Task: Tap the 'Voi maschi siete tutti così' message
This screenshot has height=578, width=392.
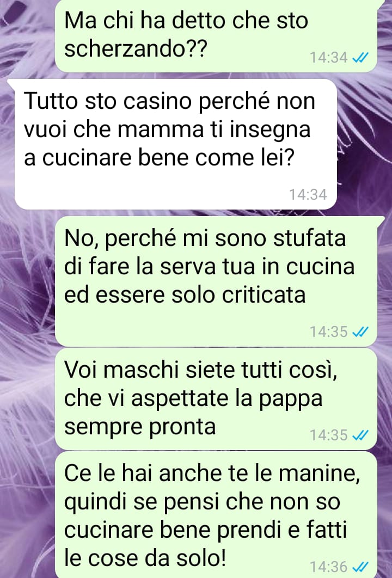Action: pyautogui.click(x=216, y=399)
